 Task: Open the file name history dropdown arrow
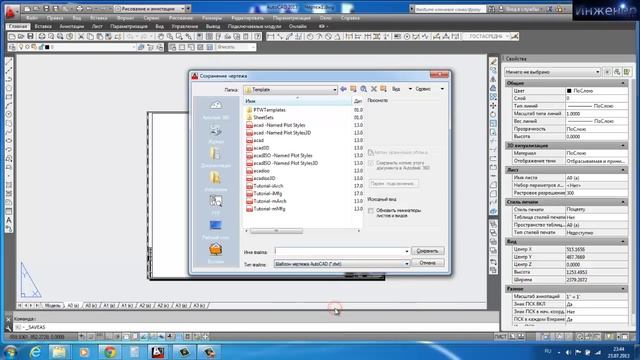pos(407,251)
